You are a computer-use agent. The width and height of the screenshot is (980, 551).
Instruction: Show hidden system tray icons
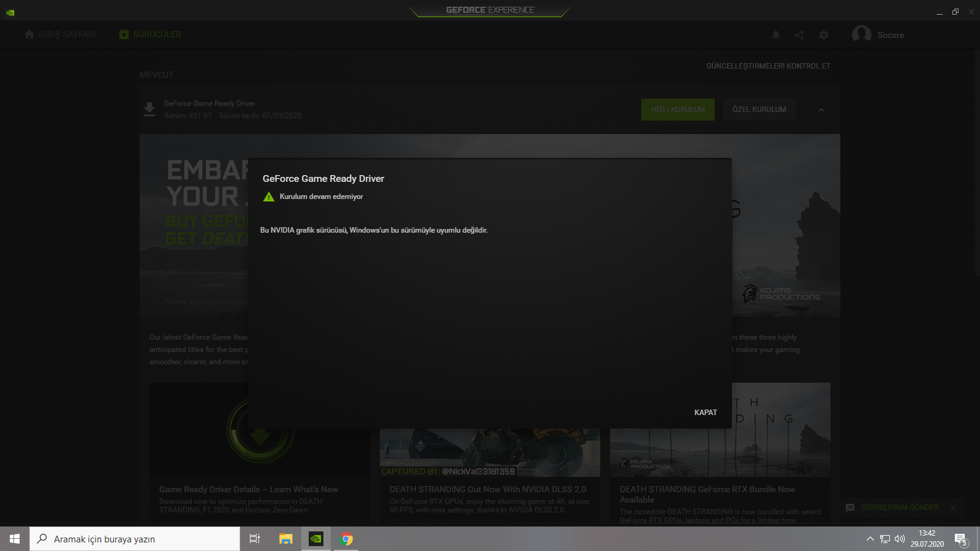pos(870,539)
